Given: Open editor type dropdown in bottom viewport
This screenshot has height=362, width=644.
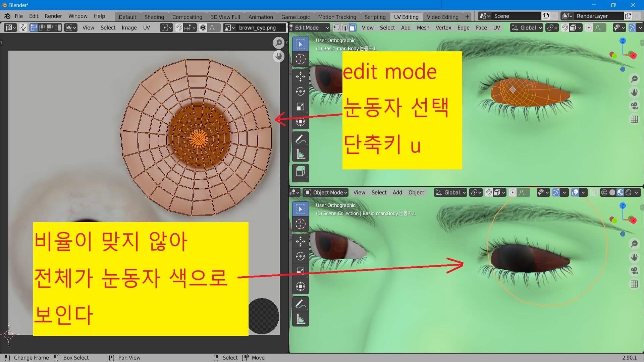Looking at the screenshot, I should 294,192.
